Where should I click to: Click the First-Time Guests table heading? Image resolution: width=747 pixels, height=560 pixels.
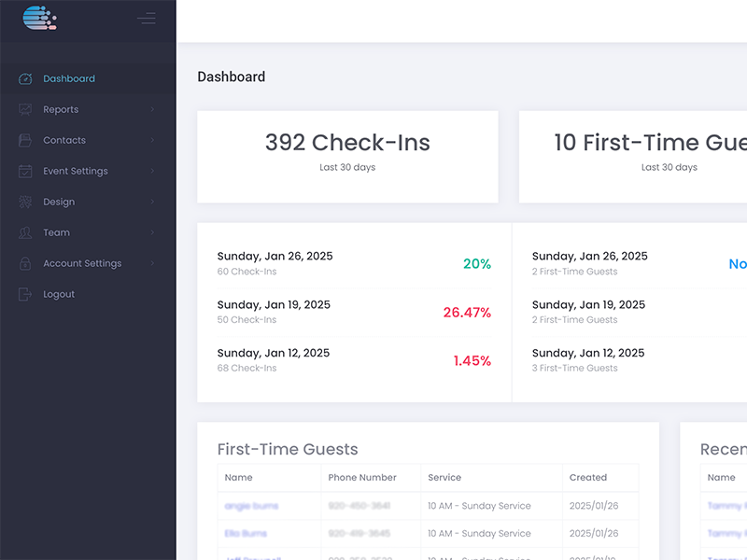[288, 449]
